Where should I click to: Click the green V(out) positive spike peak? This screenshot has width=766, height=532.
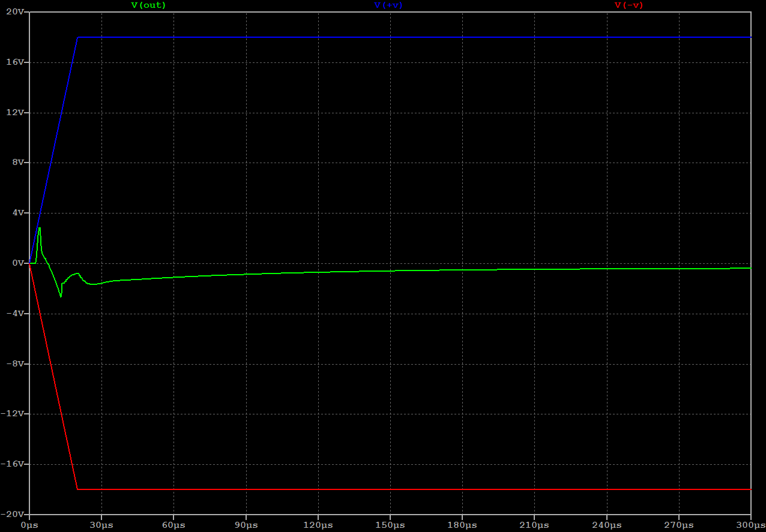[x=39, y=229]
